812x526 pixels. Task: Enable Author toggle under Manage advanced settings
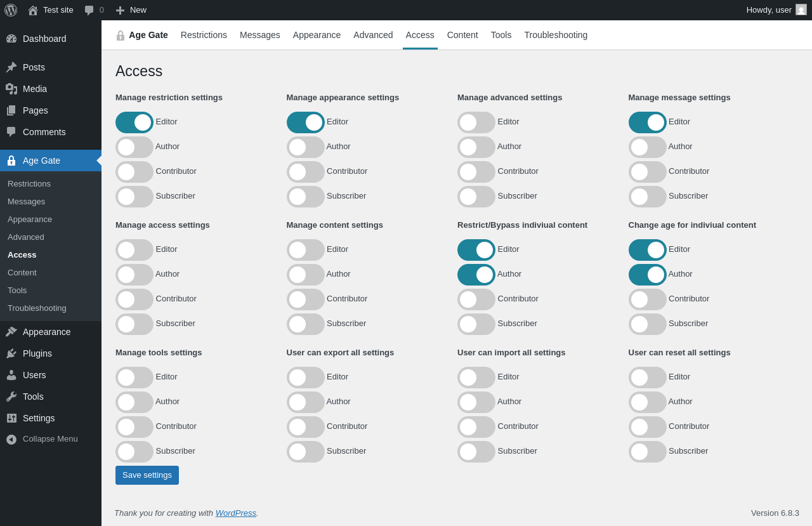click(476, 147)
